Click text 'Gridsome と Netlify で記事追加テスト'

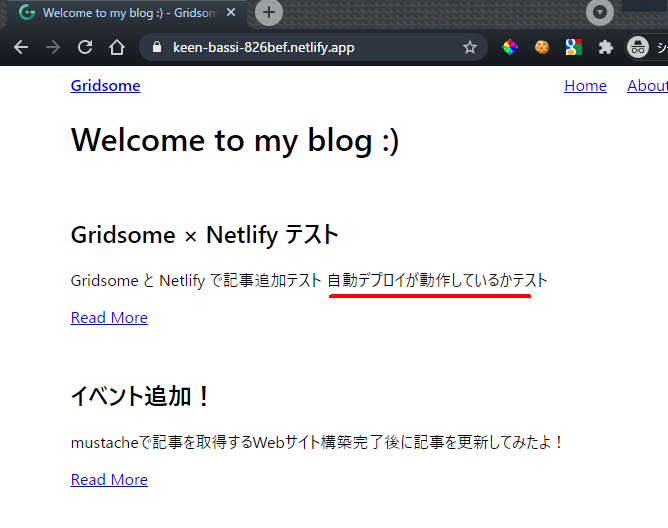point(196,281)
